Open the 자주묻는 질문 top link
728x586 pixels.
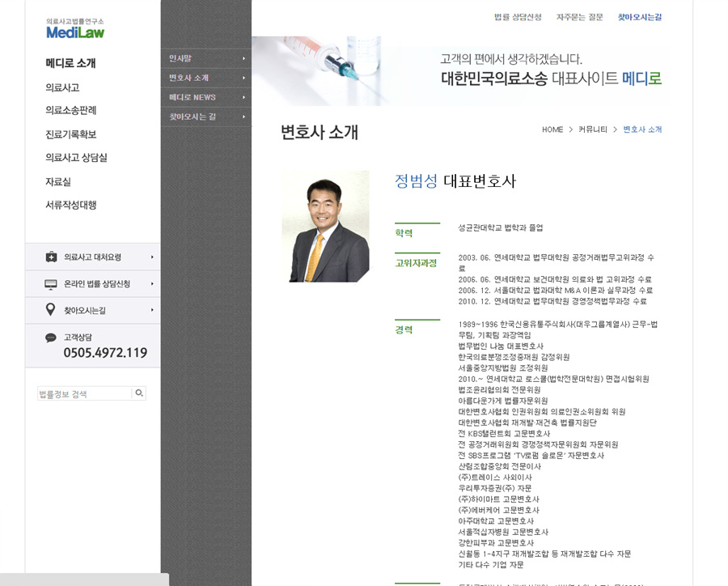point(579,17)
